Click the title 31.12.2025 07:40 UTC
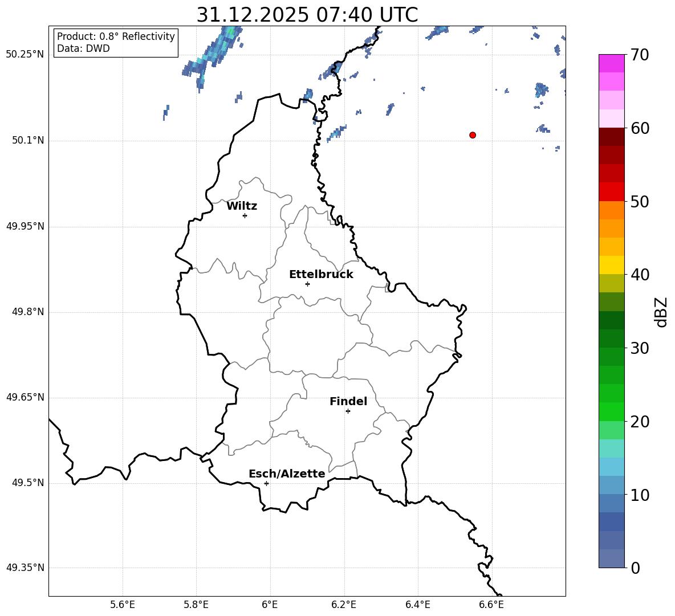This screenshot has height=616, width=675. (x=307, y=15)
